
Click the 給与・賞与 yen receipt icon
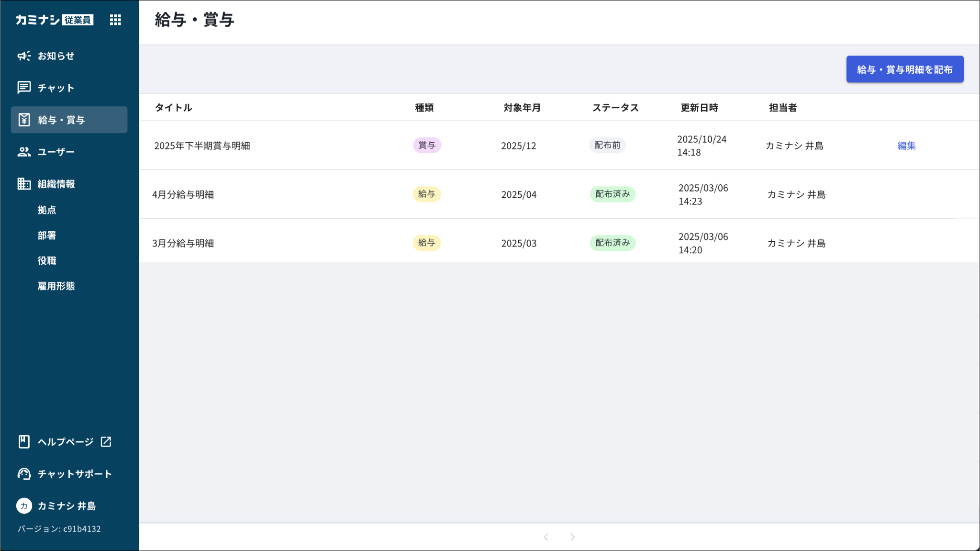[24, 120]
